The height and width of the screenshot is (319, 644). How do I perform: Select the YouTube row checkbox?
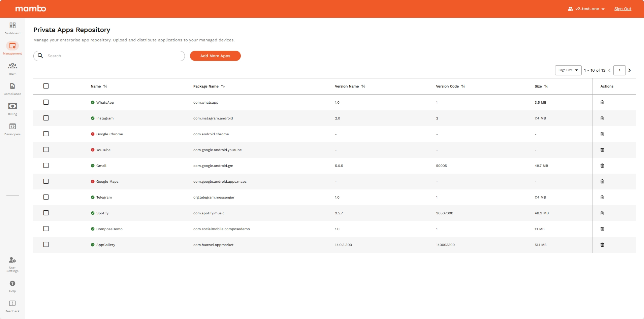point(46,150)
